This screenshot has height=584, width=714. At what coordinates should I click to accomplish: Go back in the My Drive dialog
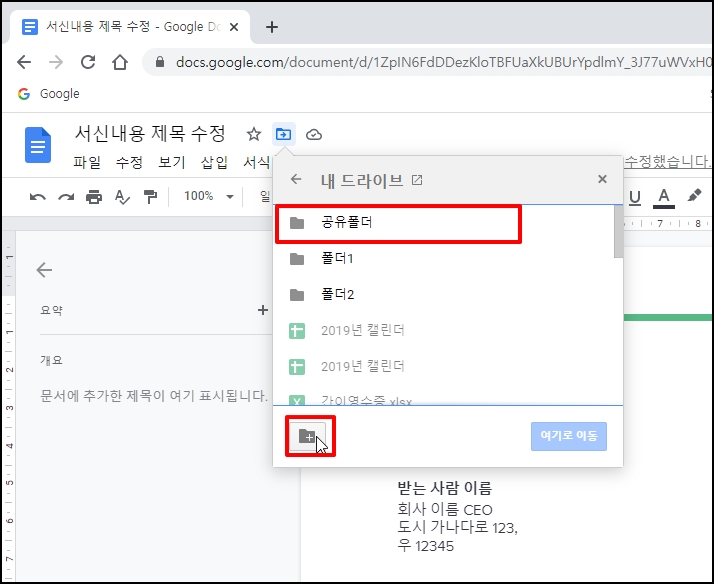point(296,179)
